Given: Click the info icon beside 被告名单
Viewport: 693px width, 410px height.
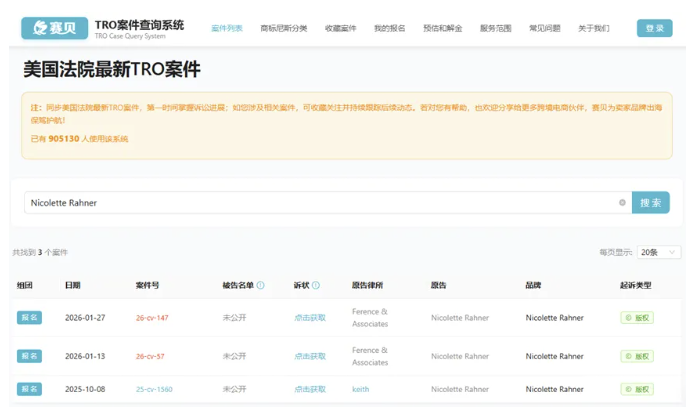Looking at the screenshot, I should click(261, 286).
